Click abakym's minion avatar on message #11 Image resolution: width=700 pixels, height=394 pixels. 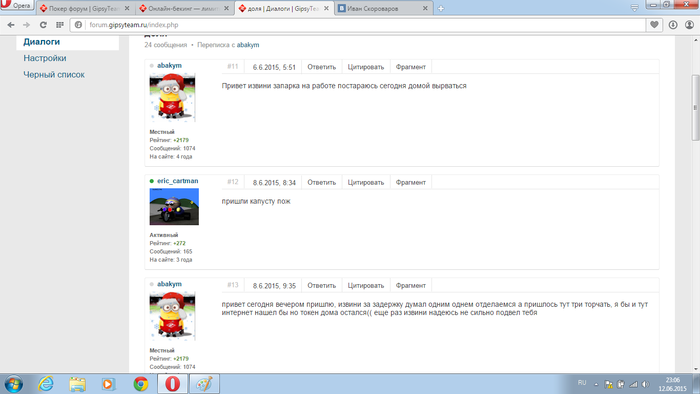click(x=172, y=98)
